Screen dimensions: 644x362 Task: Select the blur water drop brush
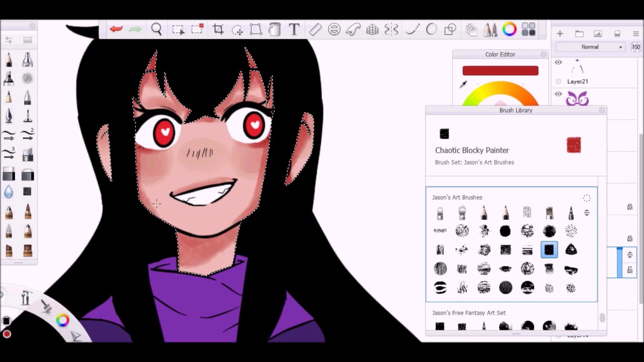(x=9, y=192)
